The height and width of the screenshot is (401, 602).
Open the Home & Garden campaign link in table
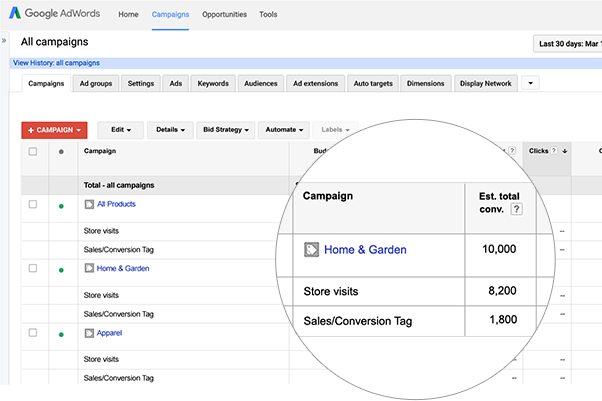(123, 268)
